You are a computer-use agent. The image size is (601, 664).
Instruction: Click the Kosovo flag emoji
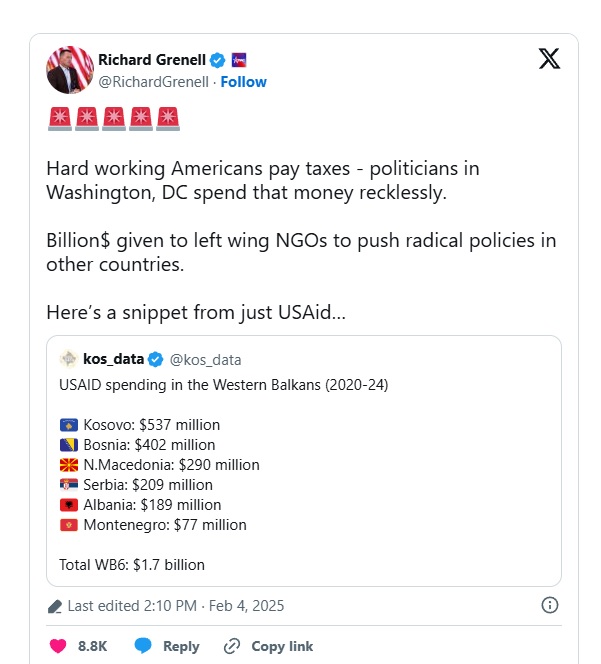click(x=69, y=425)
